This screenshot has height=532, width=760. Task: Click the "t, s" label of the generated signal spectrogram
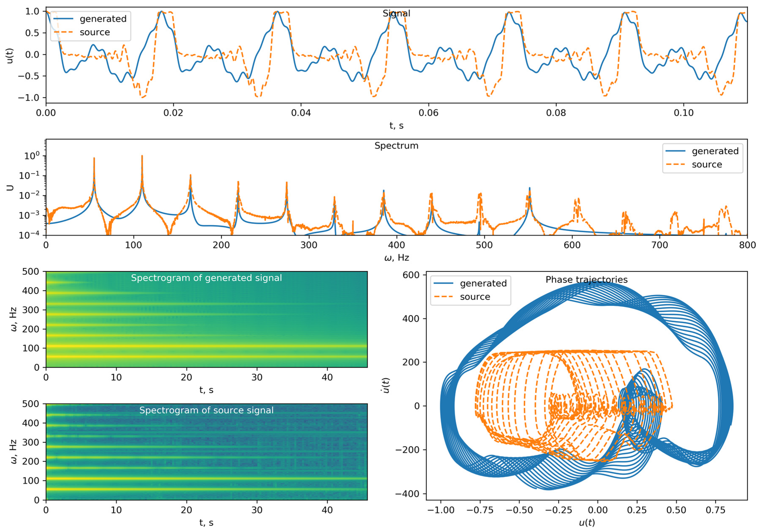pos(206,390)
